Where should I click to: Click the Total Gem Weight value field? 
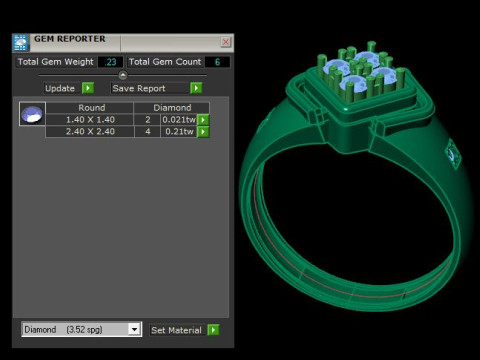[111, 62]
